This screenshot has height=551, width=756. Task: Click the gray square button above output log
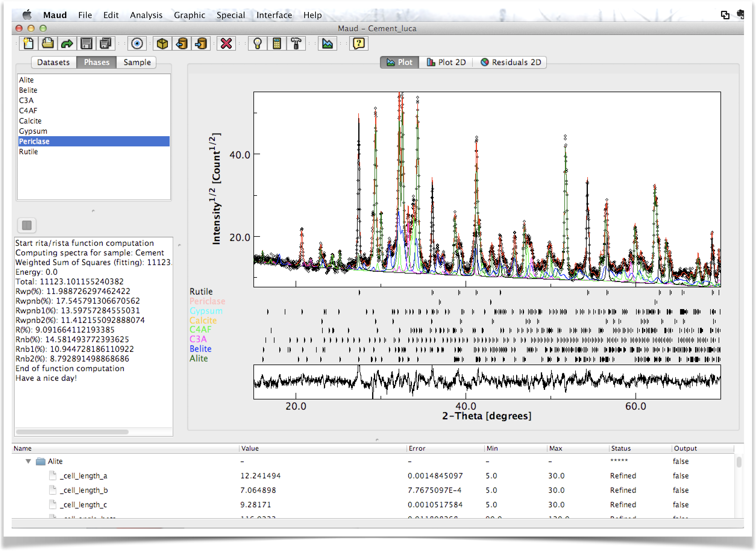[x=27, y=225]
